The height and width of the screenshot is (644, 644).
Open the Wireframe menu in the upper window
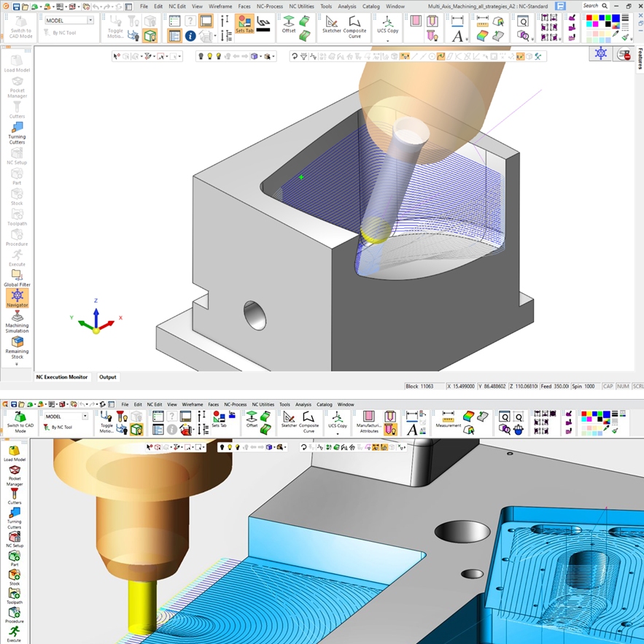coord(220,7)
